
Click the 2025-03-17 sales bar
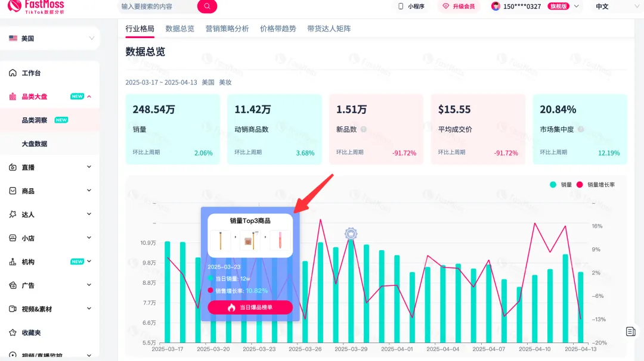167,292
